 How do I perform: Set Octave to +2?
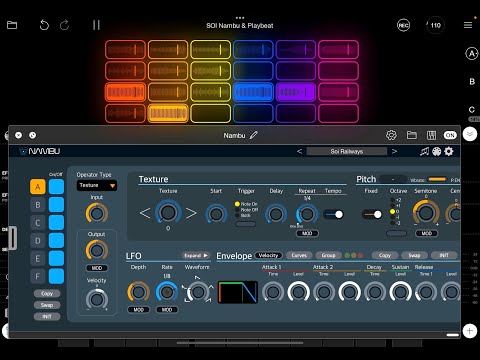(396, 200)
